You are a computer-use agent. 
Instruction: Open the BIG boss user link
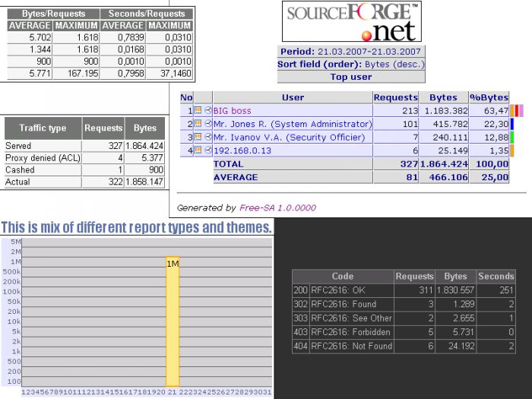point(232,111)
